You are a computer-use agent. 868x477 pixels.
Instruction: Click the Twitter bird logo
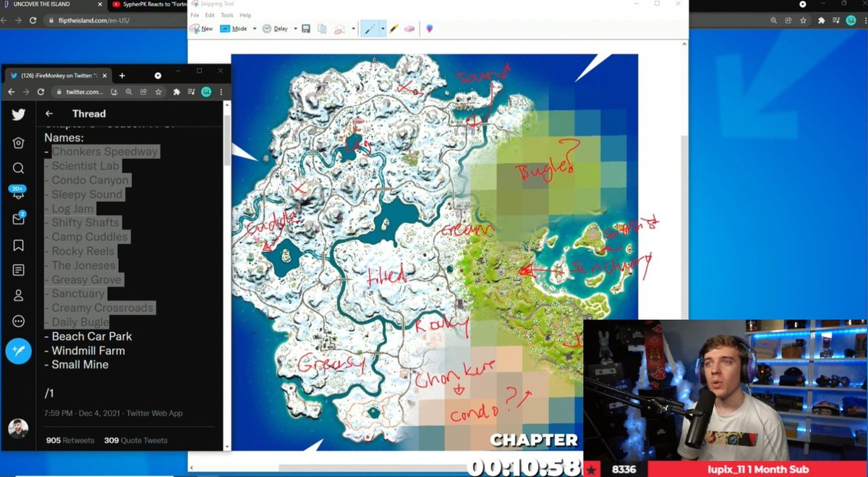click(x=18, y=114)
